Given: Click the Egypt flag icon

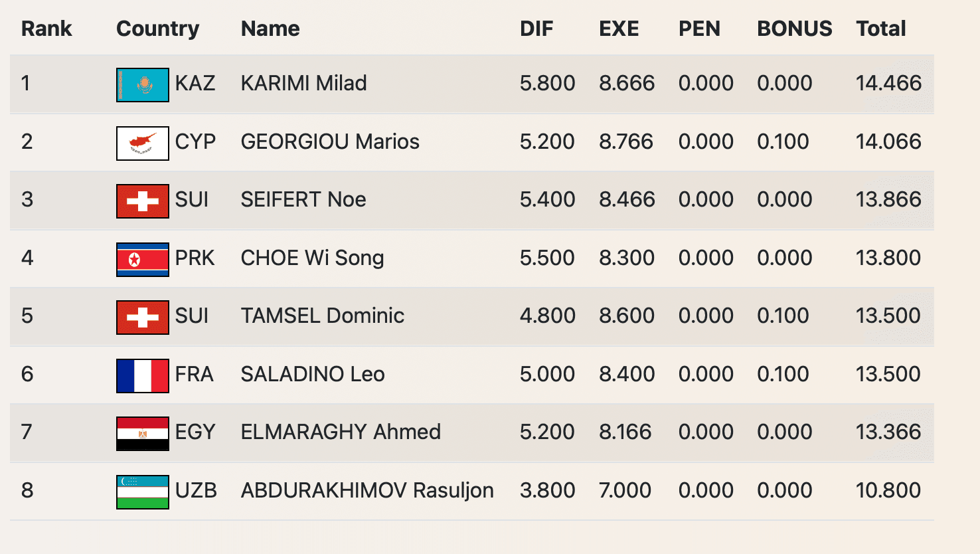Looking at the screenshot, I should coord(142,433).
